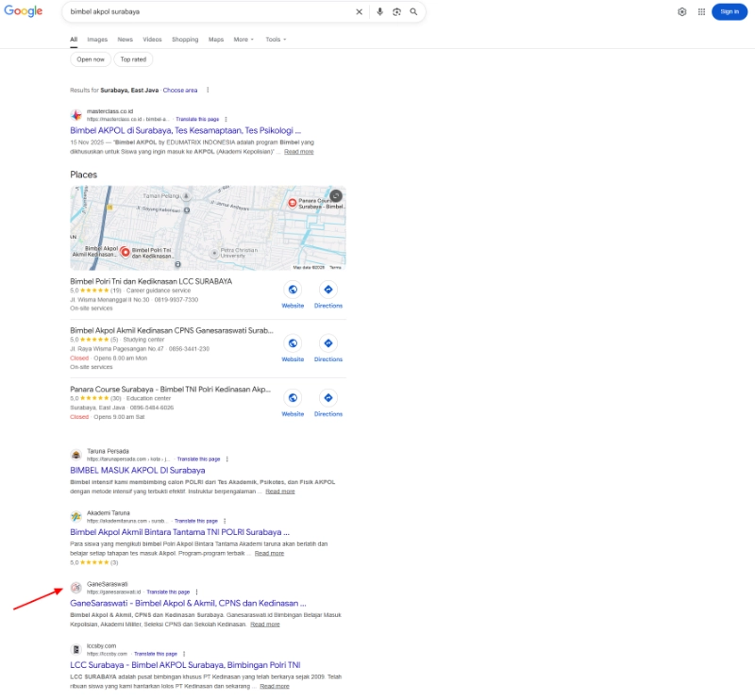This screenshot has height=700, width=755.
Task: Click the search magnifier icon
Action: pos(413,12)
